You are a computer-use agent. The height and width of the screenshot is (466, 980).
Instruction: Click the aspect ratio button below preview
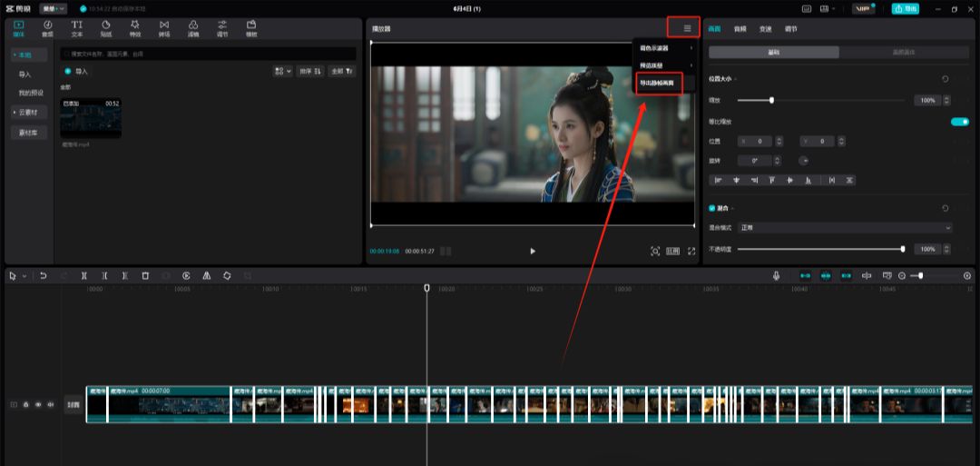coord(673,252)
